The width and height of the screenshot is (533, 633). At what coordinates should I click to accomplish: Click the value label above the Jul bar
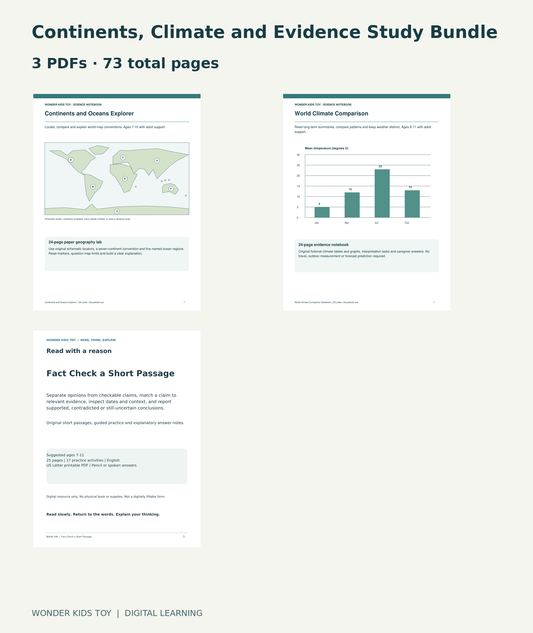pyautogui.click(x=380, y=166)
